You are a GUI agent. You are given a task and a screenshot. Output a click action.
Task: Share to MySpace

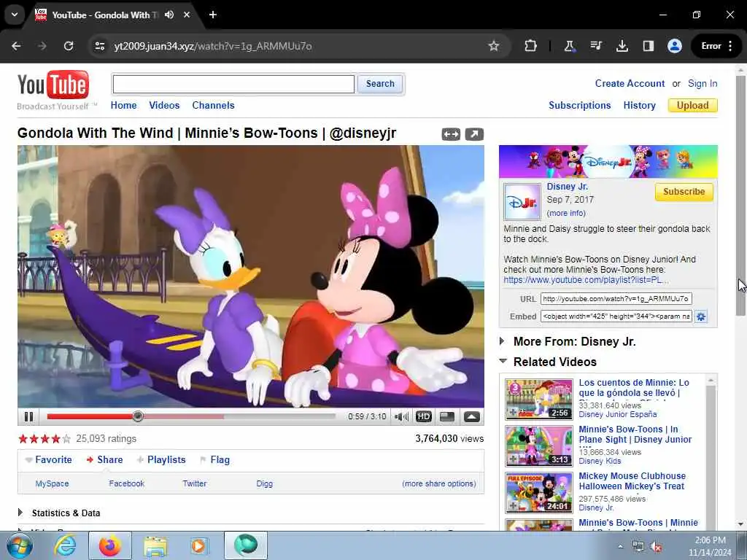point(52,484)
